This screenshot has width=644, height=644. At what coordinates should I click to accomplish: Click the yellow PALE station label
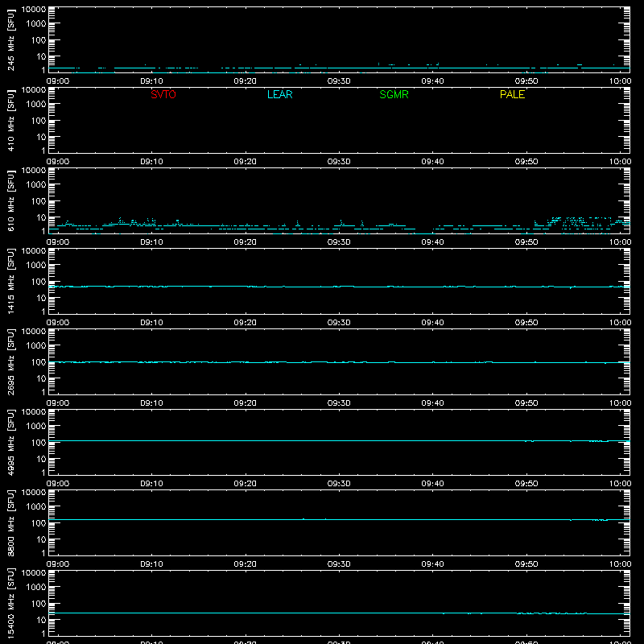click(x=512, y=94)
